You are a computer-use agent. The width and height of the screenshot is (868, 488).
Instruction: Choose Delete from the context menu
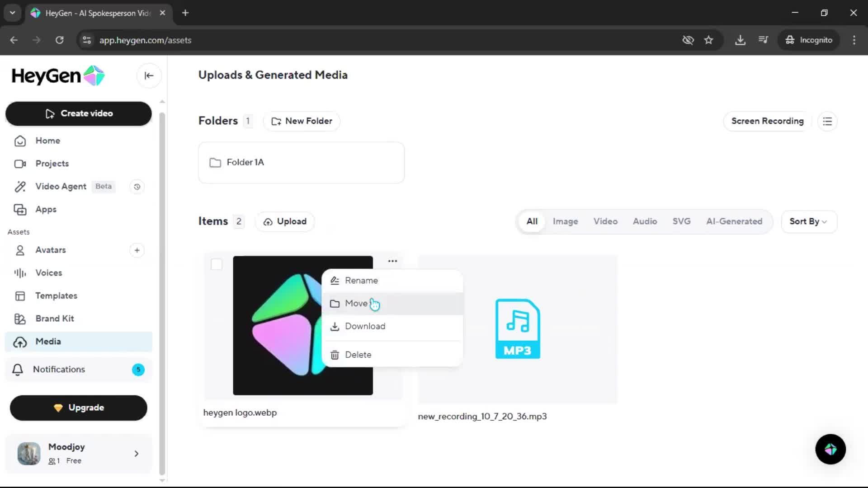[358, 355]
